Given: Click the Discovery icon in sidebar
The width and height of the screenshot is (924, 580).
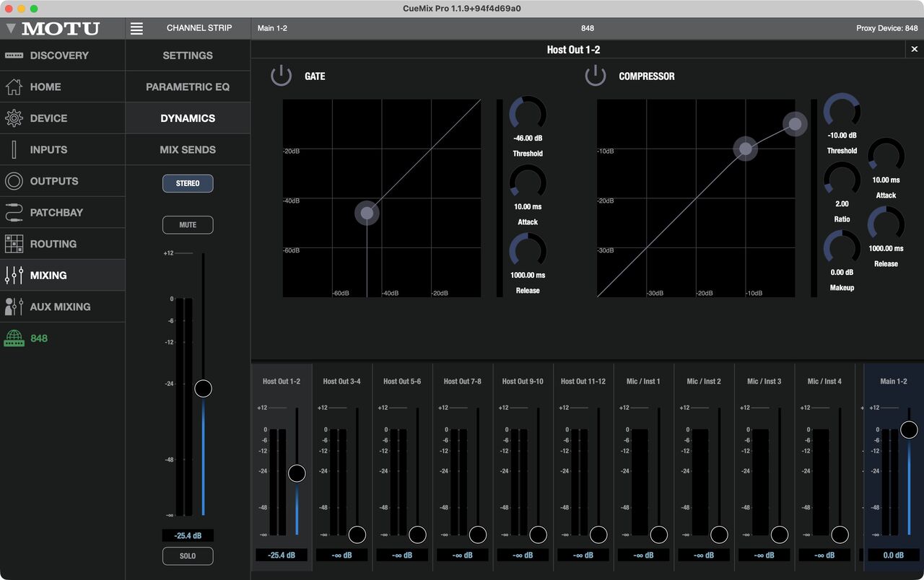Looking at the screenshot, I should 14,56.
